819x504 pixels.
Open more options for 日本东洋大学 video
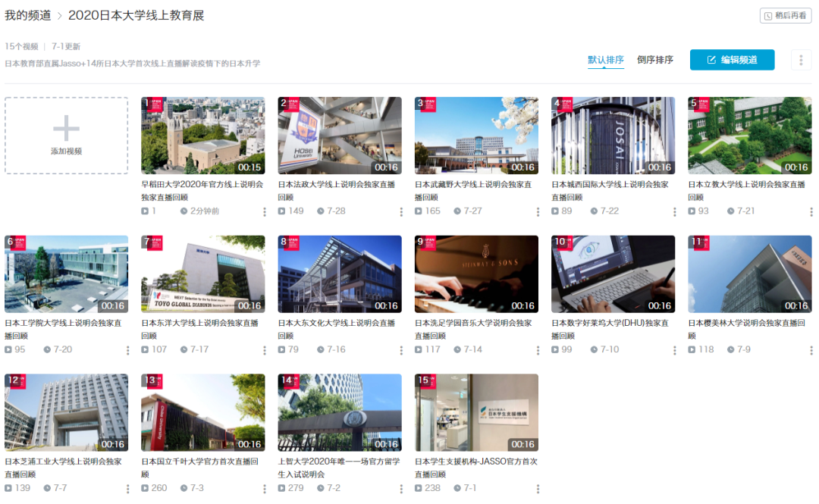[265, 350]
